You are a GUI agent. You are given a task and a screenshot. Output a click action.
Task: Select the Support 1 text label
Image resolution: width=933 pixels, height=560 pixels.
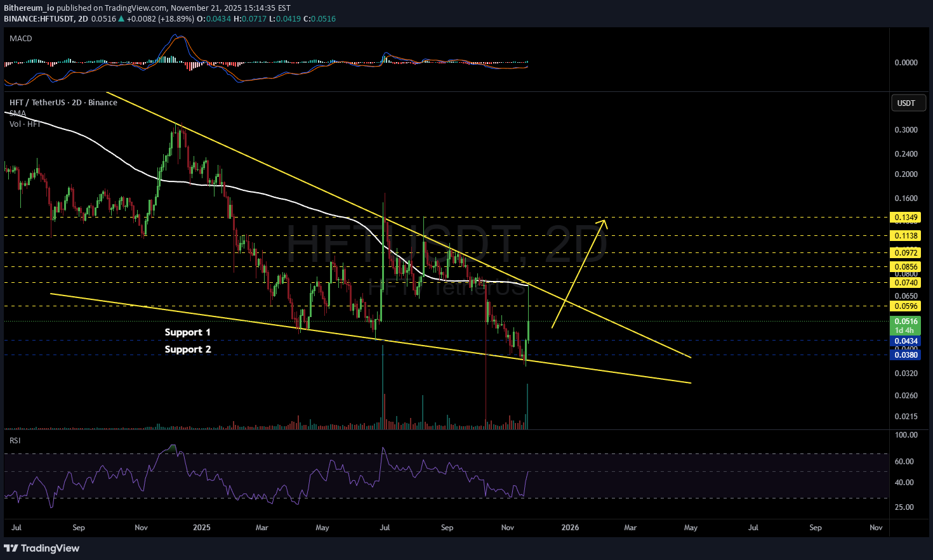click(x=187, y=332)
